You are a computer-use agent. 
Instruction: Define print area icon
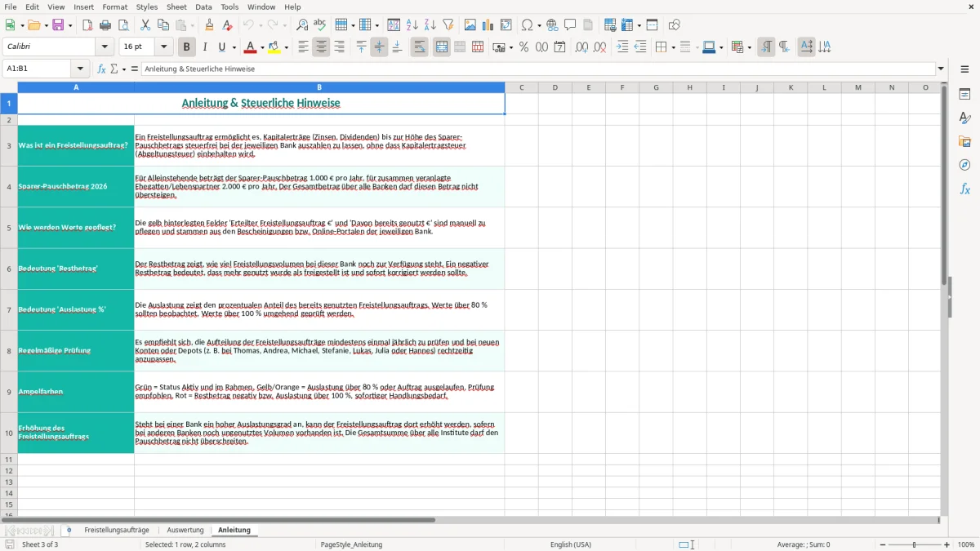610,25
